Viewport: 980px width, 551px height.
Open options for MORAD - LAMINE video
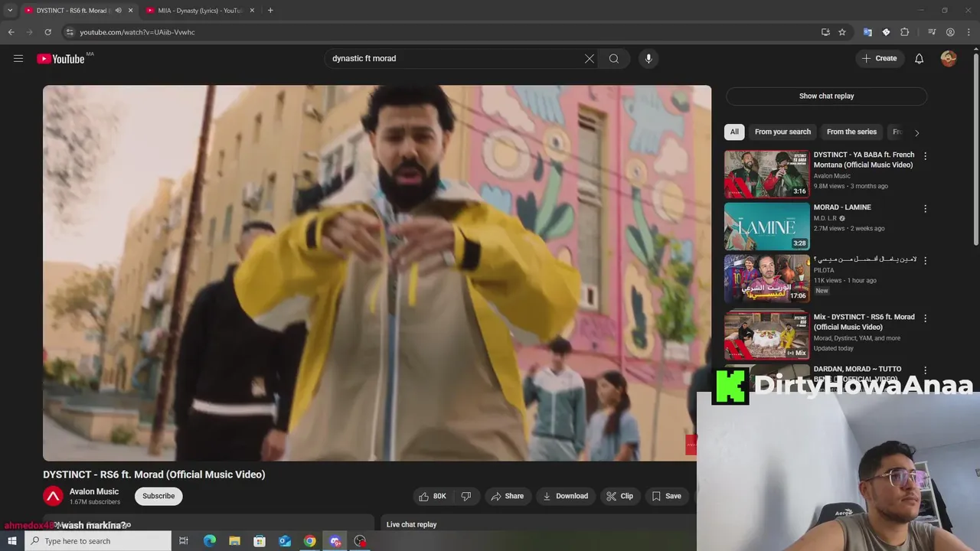tap(925, 208)
